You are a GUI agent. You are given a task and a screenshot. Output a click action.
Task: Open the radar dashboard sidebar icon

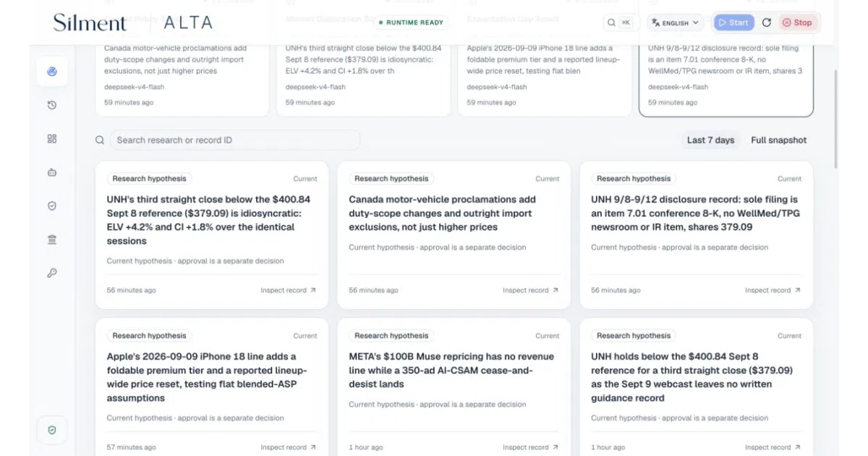[x=52, y=72]
